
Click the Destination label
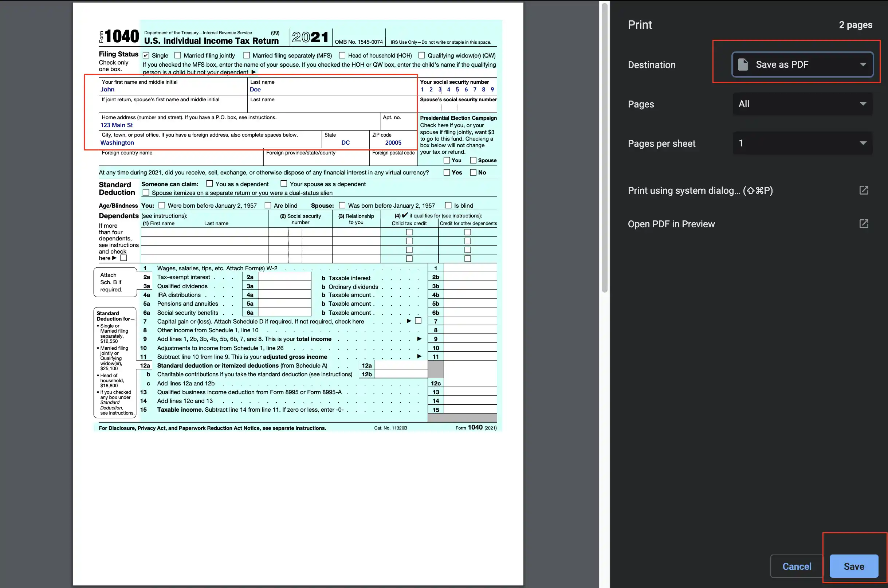[652, 65]
